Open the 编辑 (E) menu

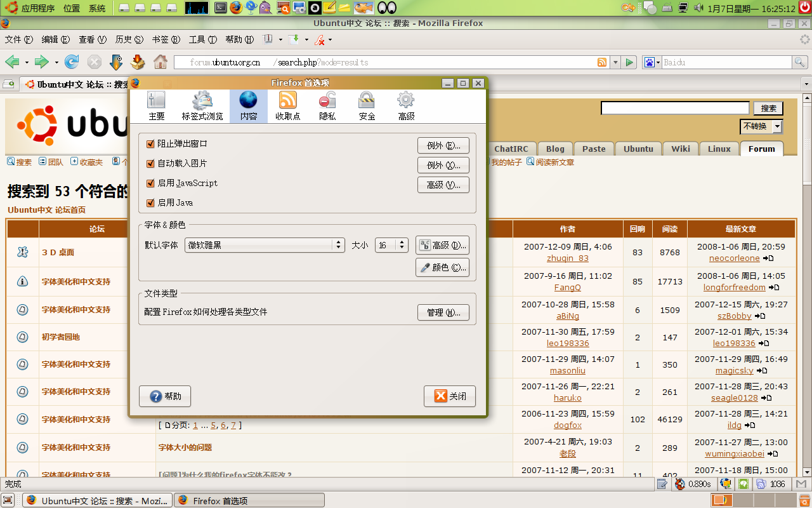click(56, 39)
